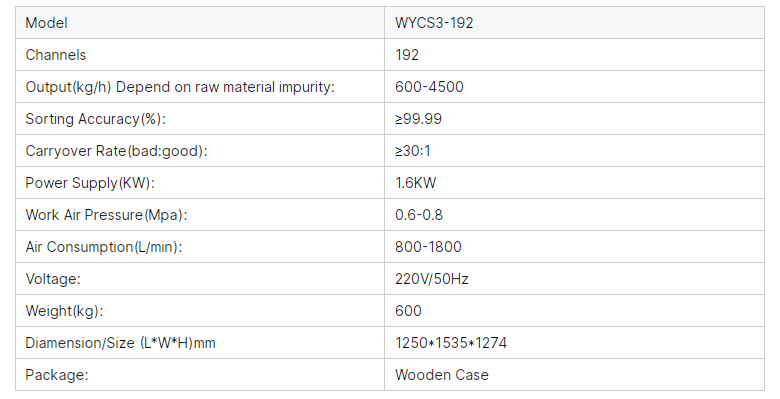Click the Sorting Accuracy(%) label
This screenshot has width=780, height=399.
pyautogui.click(x=96, y=119)
